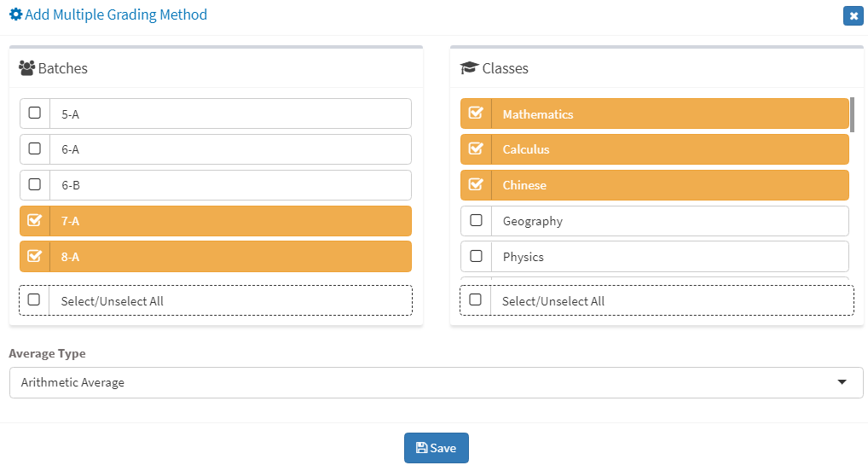Viewport: 868px width, 471px height.
Task: Tick the Geography class checkbox
Action: tap(476, 220)
